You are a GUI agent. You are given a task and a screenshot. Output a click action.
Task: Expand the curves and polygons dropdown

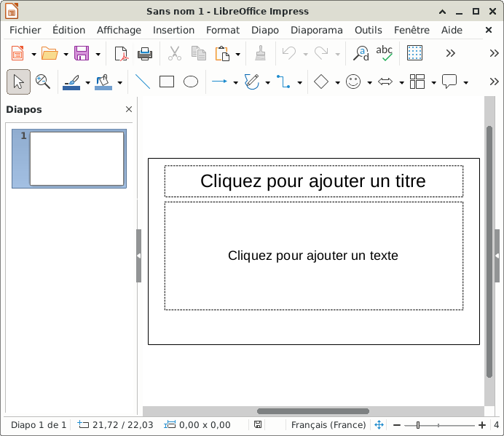[268, 83]
